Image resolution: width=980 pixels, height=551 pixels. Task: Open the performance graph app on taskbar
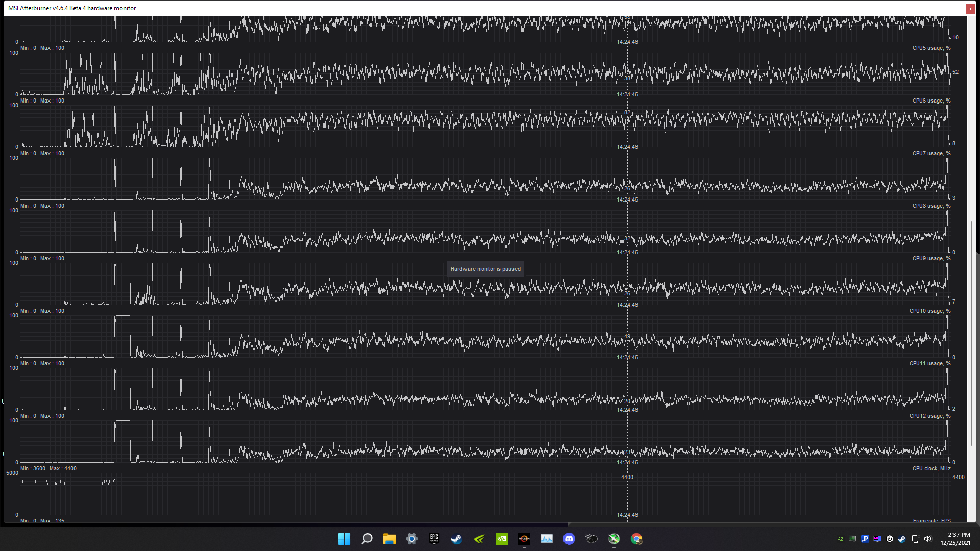tap(546, 539)
